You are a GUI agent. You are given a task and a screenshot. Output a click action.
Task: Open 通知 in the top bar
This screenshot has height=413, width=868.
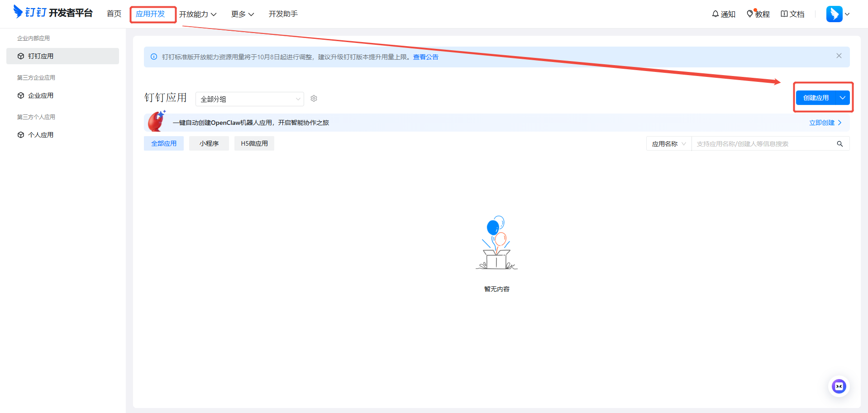click(x=724, y=14)
